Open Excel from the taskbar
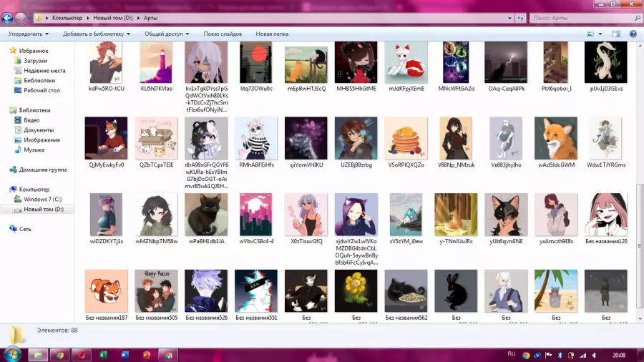Viewport: 644px width, 362px height. coord(103,354)
